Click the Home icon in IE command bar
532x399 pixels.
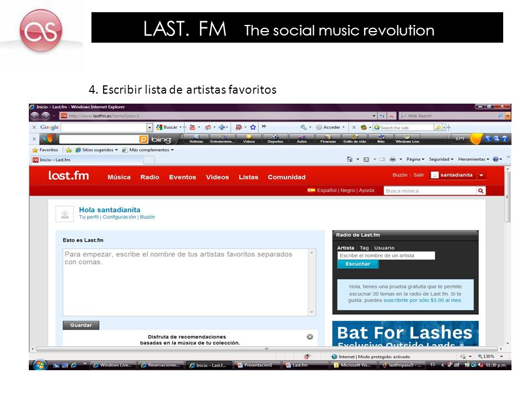[x=350, y=159]
